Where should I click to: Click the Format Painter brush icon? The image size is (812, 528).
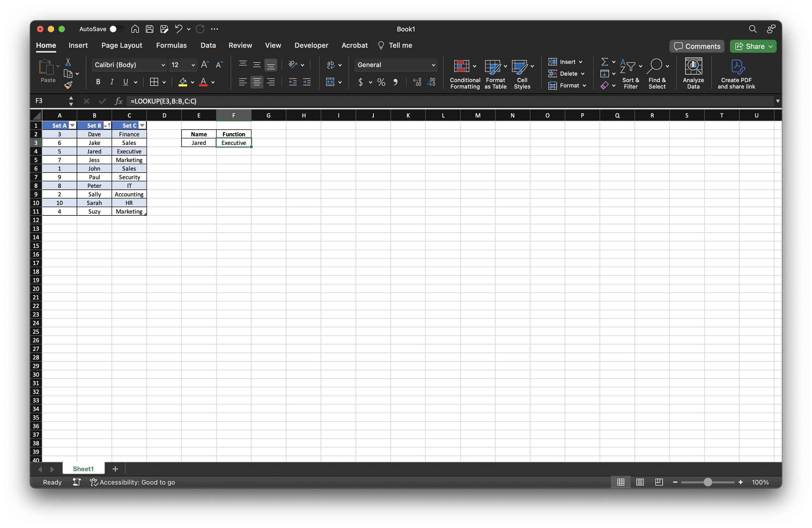click(x=68, y=85)
